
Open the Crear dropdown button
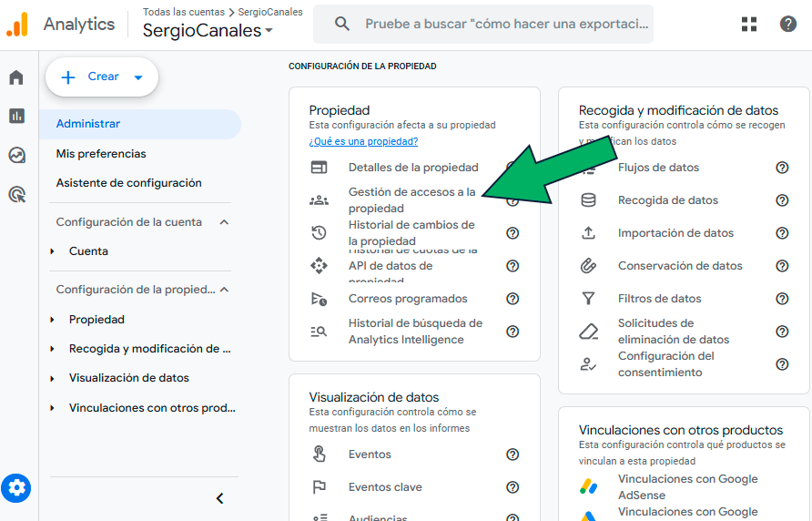pos(102,77)
